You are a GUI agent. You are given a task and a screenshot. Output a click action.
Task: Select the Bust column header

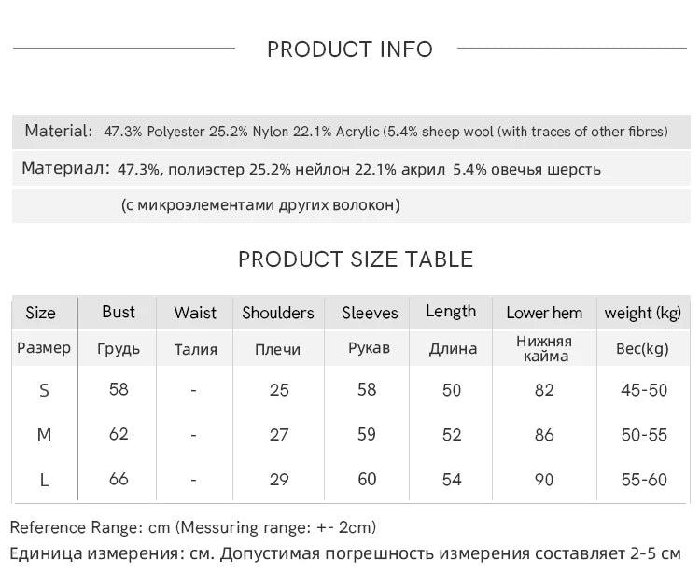[x=119, y=312]
